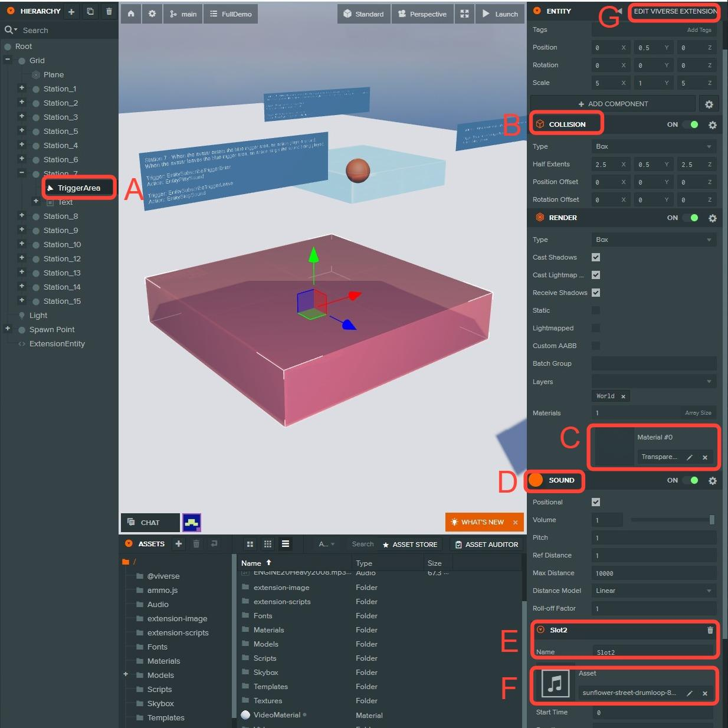Delete Slot2 using its trash icon
The image size is (728, 728).
click(710, 630)
